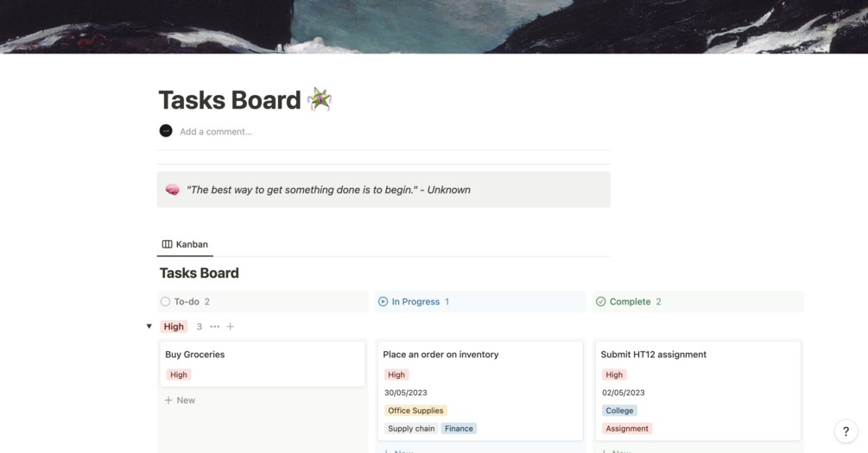Add new card under To-do column
The width and height of the screenshot is (868, 453).
click(x=181, y=400)
